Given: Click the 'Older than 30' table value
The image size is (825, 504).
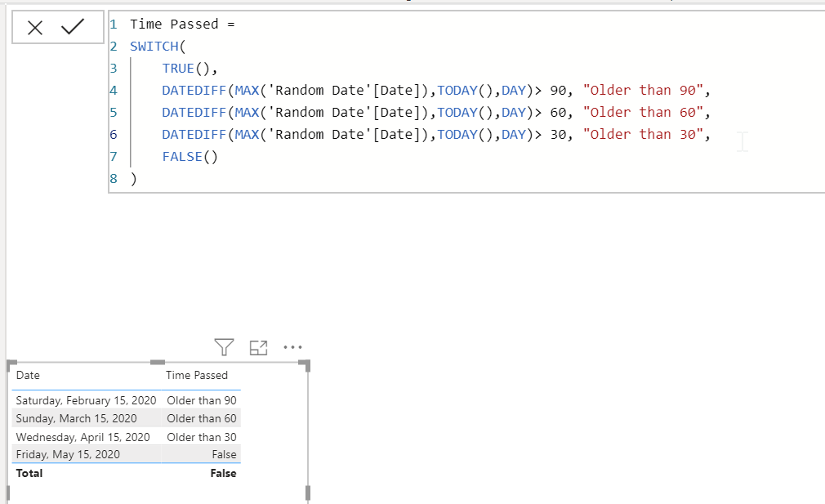Looking at the screenshot, I should 202,437.
